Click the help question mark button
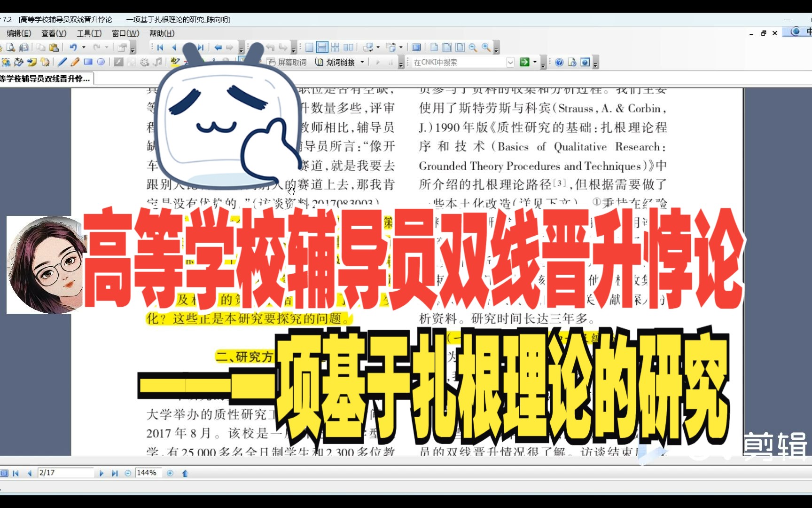812x508 pixels. click(x=559, y=62)
